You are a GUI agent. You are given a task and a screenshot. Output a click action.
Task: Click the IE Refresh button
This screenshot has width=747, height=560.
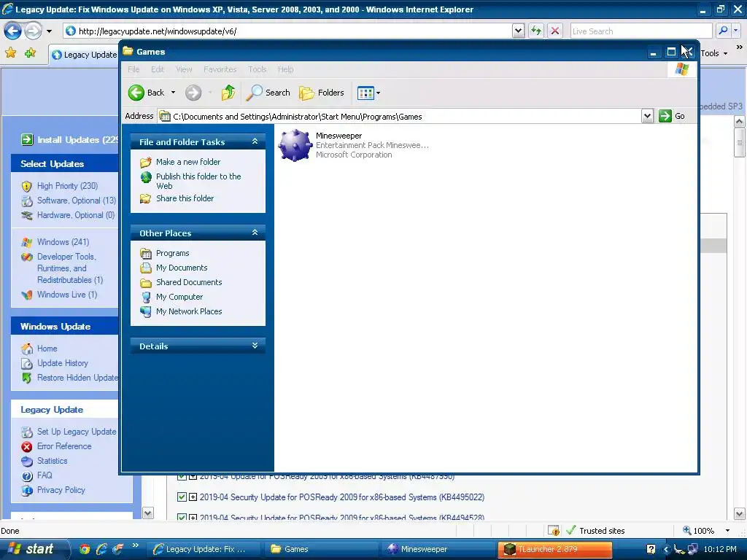536,31
